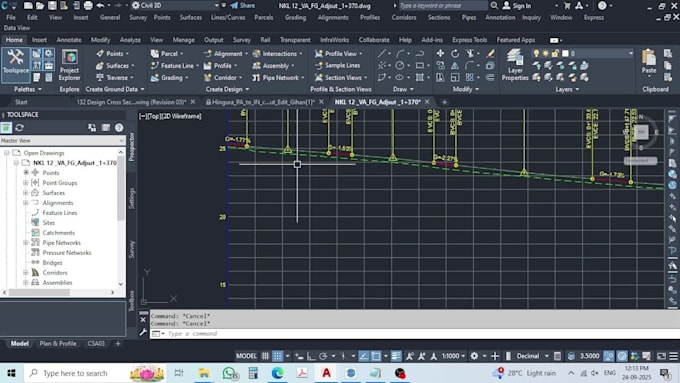The height and width of the screenshot is (383, 680).
Task: Open the Sections menu
Action: (x=439, y=18)
